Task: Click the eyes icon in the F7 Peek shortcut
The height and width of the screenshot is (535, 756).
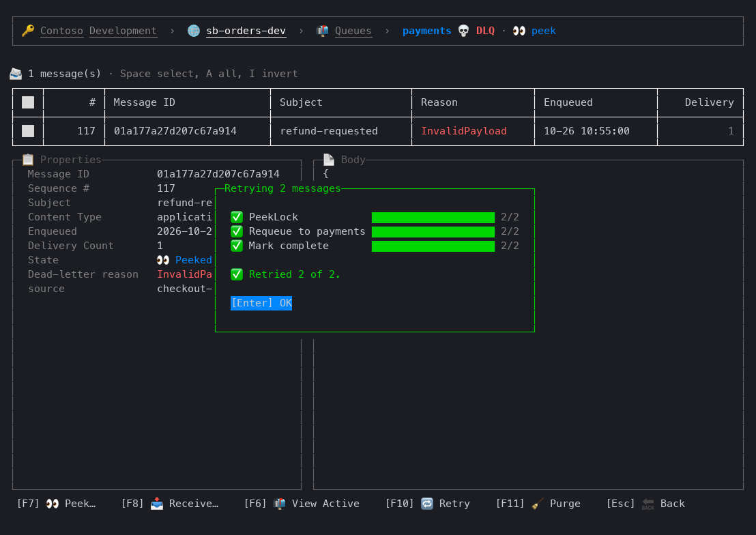Action: (x=53, y=504)
